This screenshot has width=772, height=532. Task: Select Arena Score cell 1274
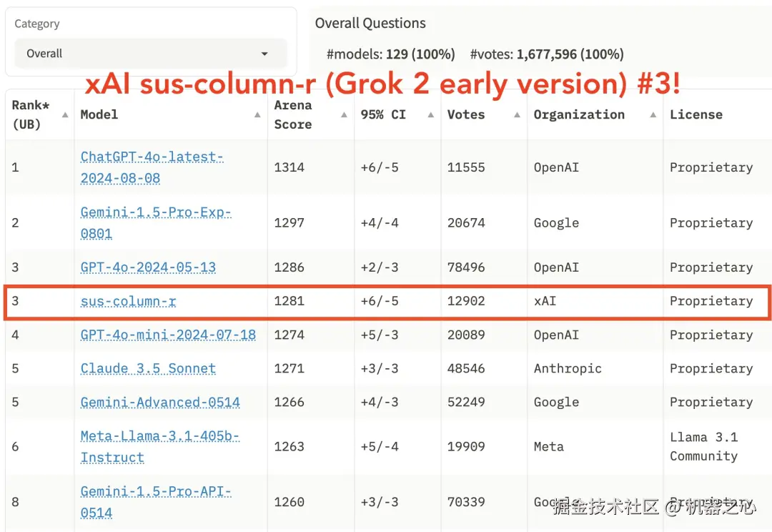[x=289, y=335]
